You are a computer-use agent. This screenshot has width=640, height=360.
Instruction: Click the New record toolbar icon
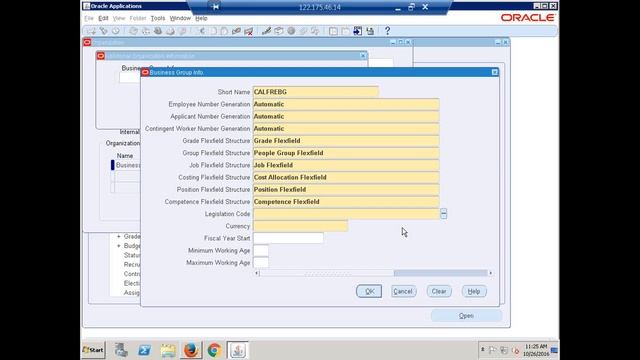[91, 31]
